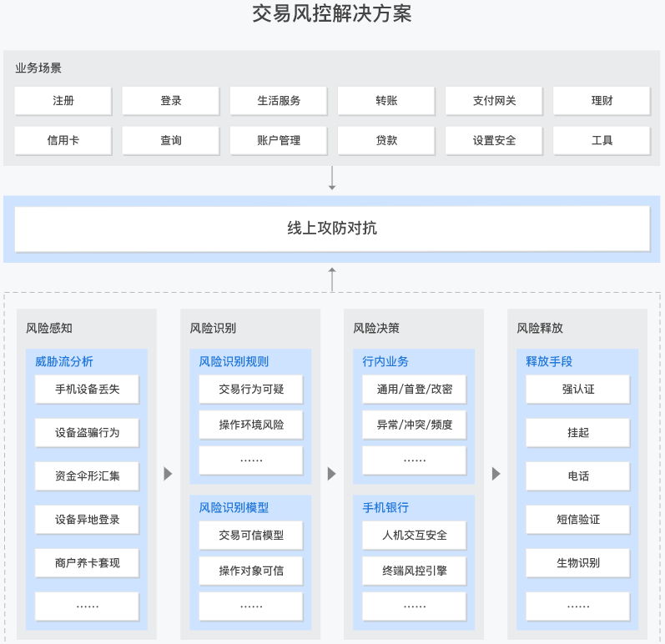The height and width of the screenshot is (644, 665).
Task: Click the 交易行为可疑 box
Action: (x=251, y=390)
